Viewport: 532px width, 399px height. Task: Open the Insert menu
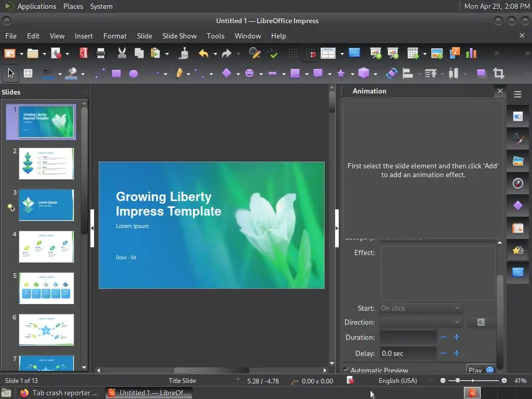84,36
